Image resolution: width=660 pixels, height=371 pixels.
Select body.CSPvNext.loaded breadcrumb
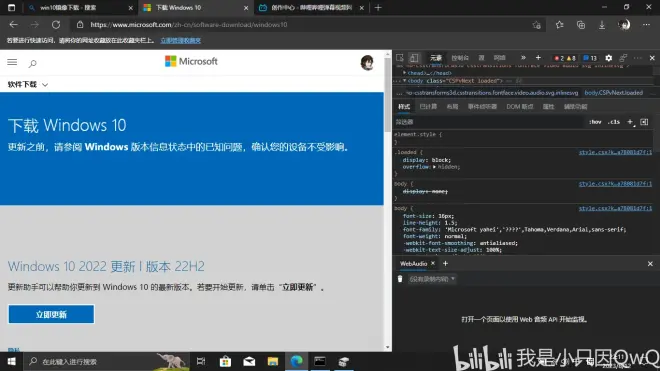pyautogui.click(x=614, y=93)
